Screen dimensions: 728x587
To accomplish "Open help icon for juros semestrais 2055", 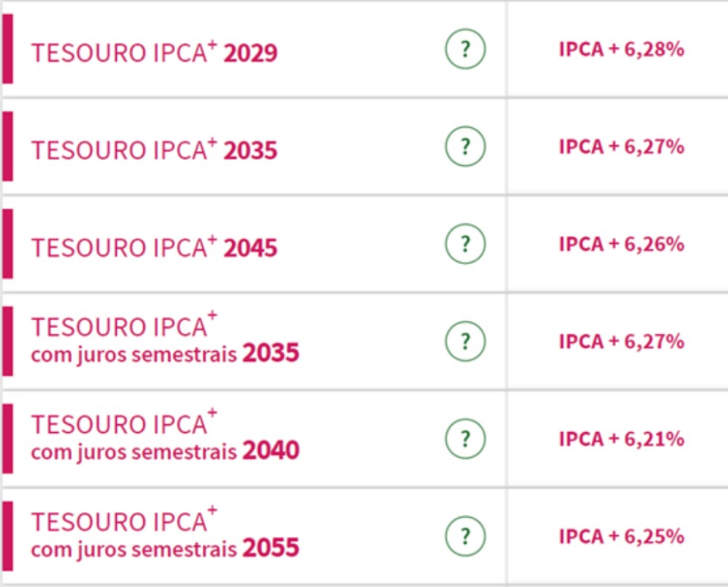I will [466, 536].
